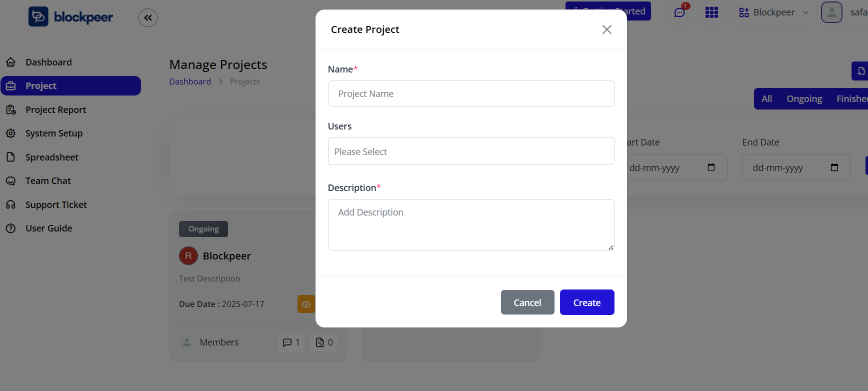Select the Project Report sidebar icon
This screenshot has width=868, height=391.
pyautogui.click(x=10, y=109)
